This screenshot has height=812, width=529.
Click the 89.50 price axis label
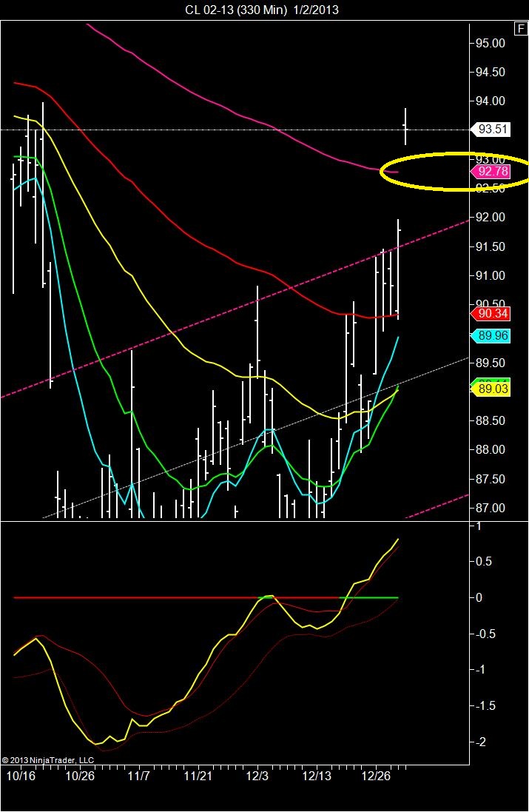[491, 363]
